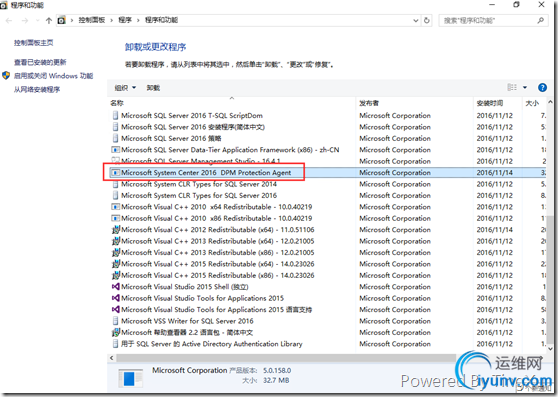Select icon of Visual Studio 2015 Shell (独立)
The height and width of the screenshot is (397, 558).
tap(115, 286)
